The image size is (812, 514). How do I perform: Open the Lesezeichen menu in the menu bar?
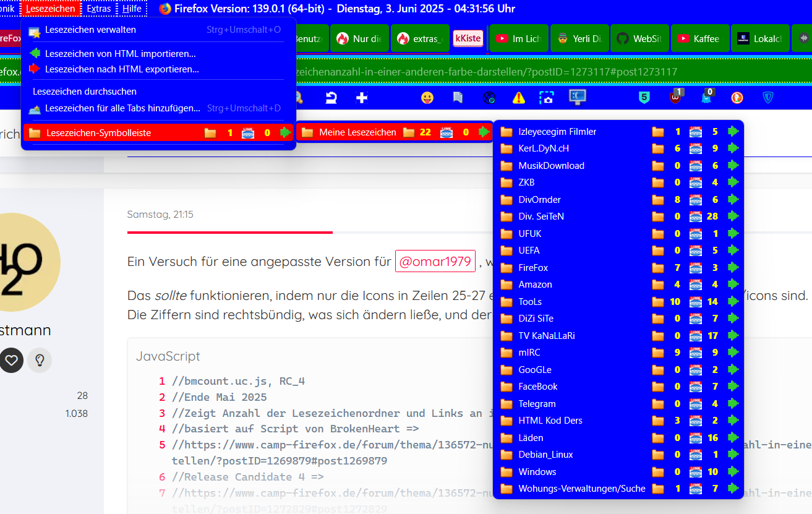51,9
